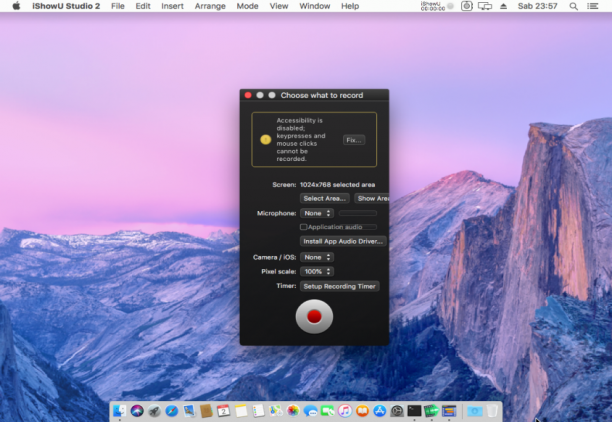Click Fix to enable accessibility

click(354, 140)
